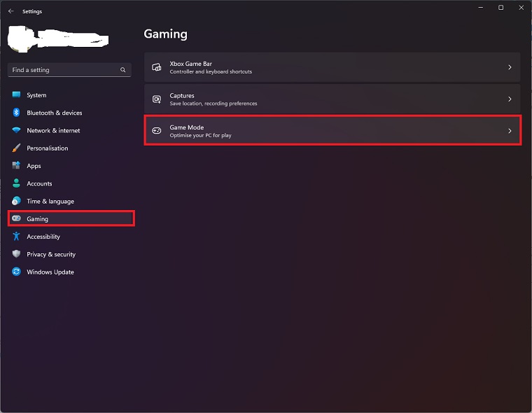Screen dimensions: 532x413
Task: Open the Accounts settings section
Action: (39, 183)
